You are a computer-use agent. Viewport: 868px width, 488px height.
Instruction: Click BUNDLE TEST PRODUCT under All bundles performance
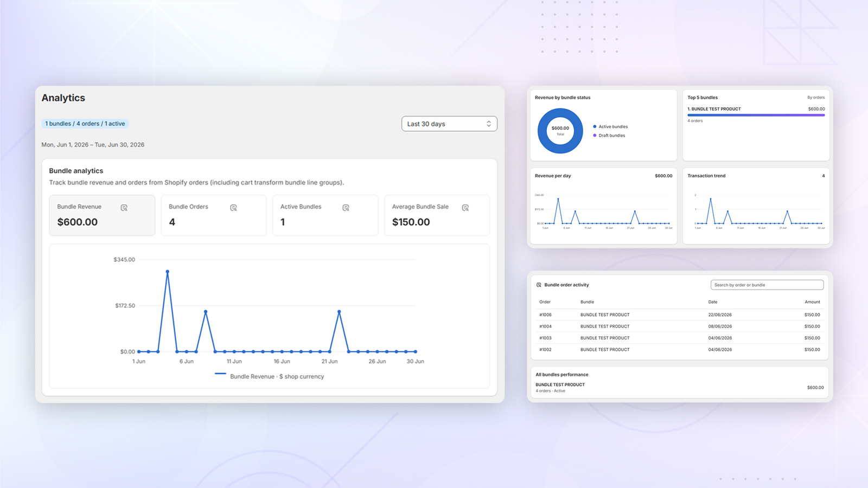[x=560, y=384]
